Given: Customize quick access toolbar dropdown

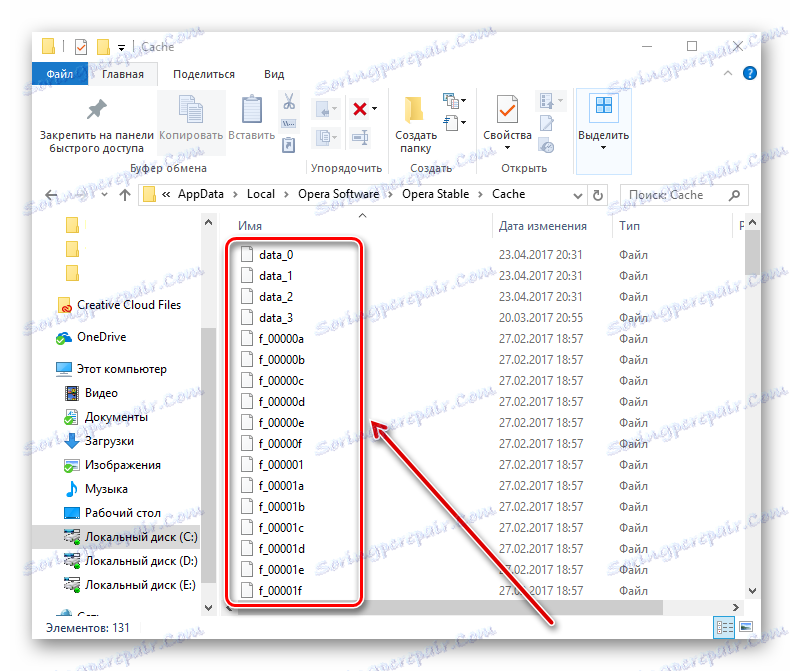Looking at the screenshot, I should coord(121,48).
